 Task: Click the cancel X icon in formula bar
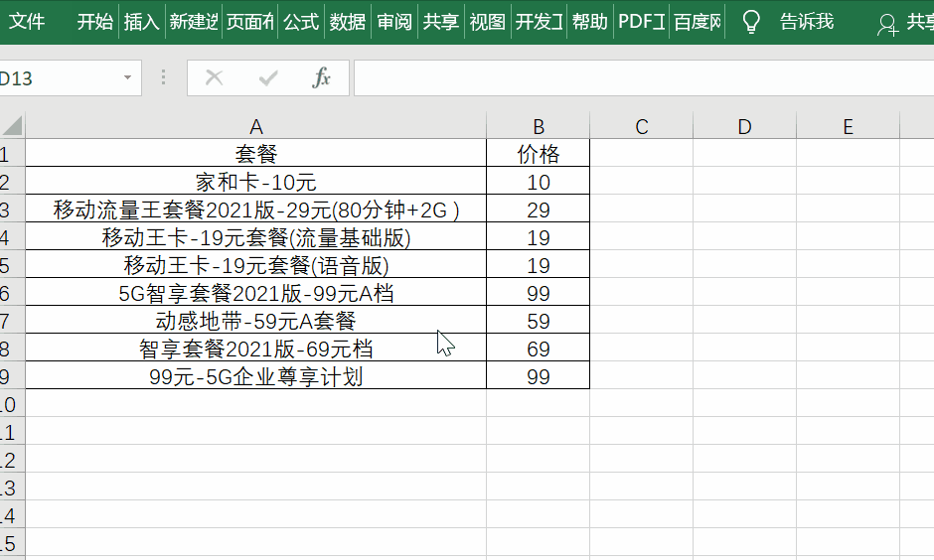214,77
